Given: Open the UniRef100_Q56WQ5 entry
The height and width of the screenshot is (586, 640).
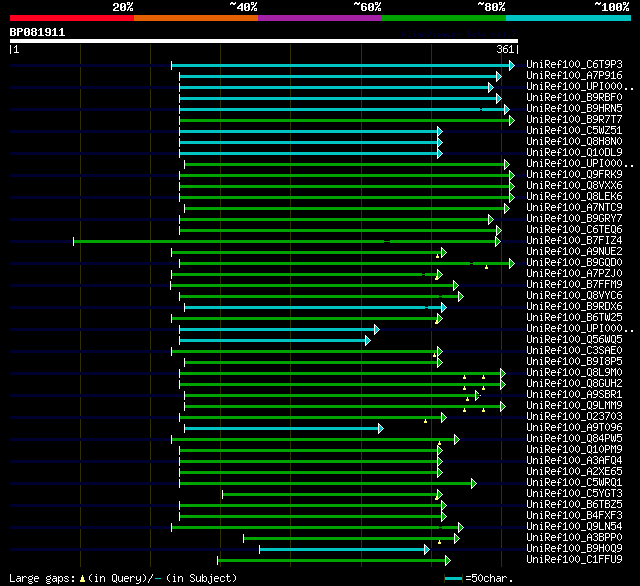Looking at the screenshot, I should [x=574, y=340].
